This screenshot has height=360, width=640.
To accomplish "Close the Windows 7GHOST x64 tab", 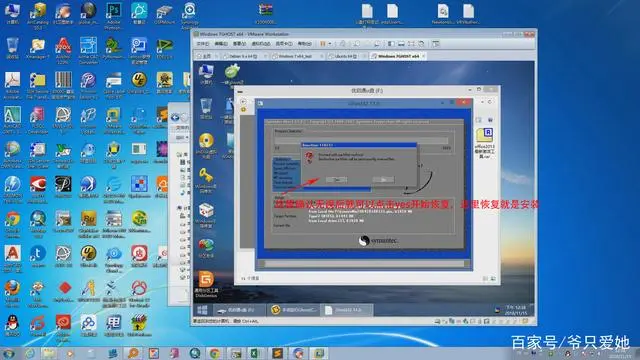I will click(x=423, y=56).
